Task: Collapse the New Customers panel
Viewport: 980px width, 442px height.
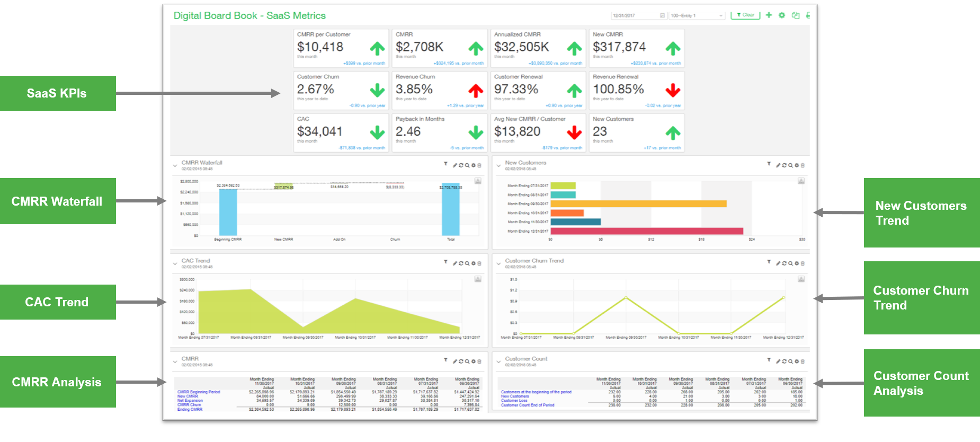Action: (498, 166)
